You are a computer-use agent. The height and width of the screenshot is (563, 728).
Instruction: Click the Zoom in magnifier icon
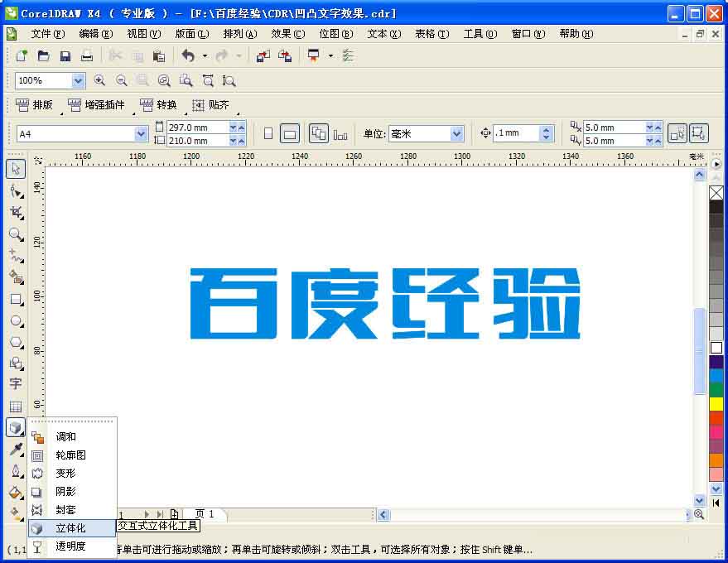point(99,80)
